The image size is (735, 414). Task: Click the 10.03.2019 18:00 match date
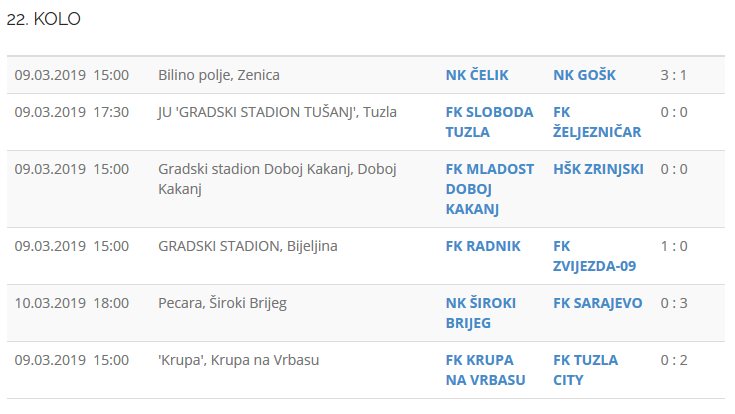[71, 303]
